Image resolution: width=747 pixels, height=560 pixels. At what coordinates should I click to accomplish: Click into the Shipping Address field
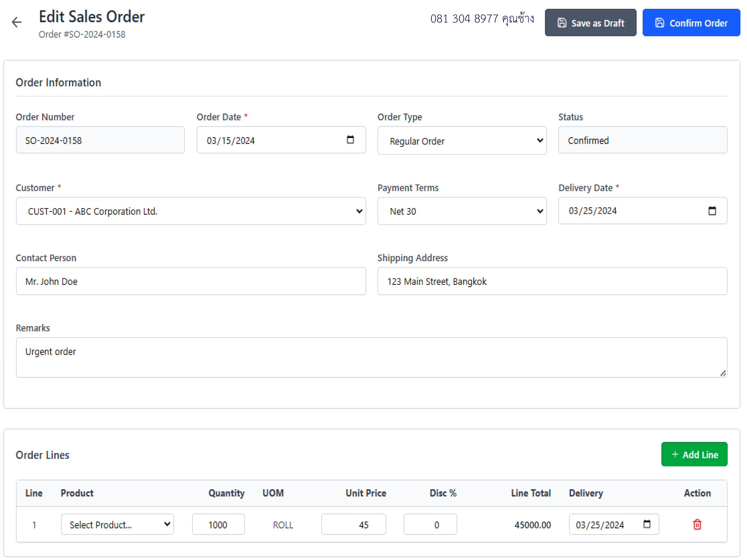point(552,281)
